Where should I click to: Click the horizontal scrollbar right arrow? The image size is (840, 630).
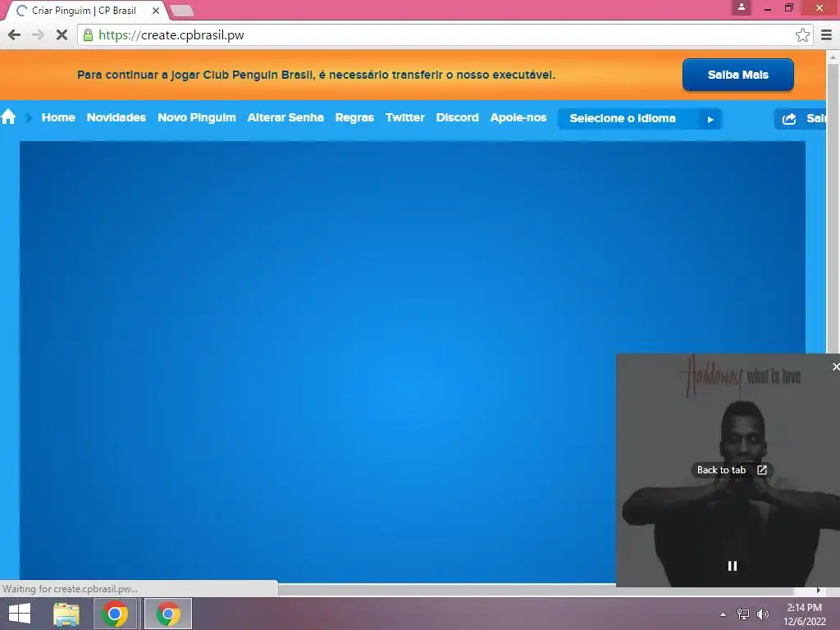[818, 590]
